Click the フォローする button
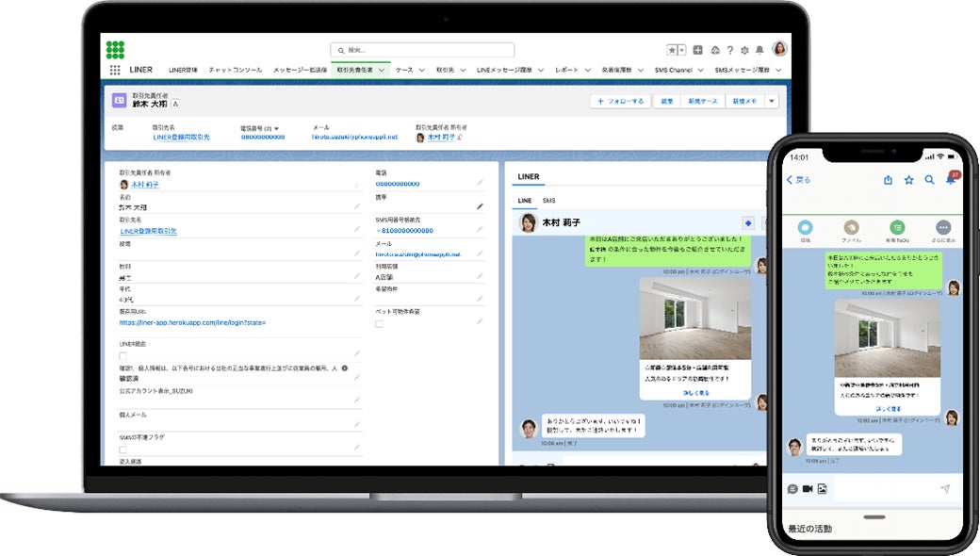This screenshot has height=556, width=980. point(621,101)
